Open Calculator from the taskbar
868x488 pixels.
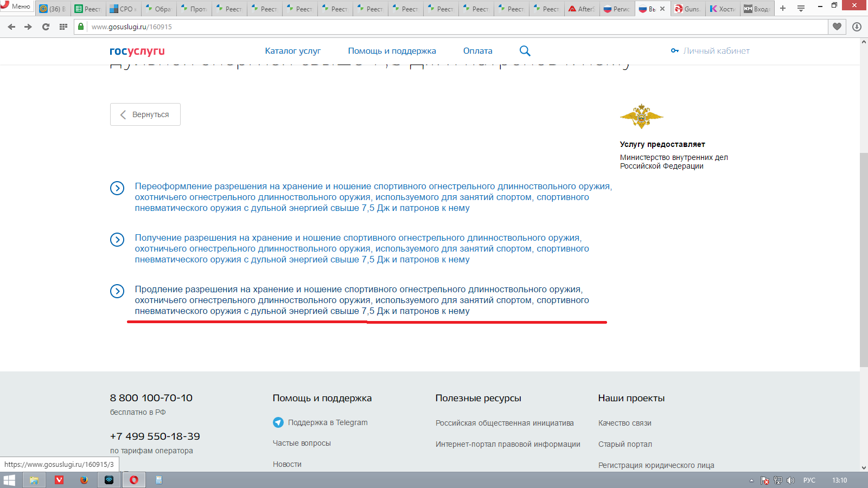(159, 480)
